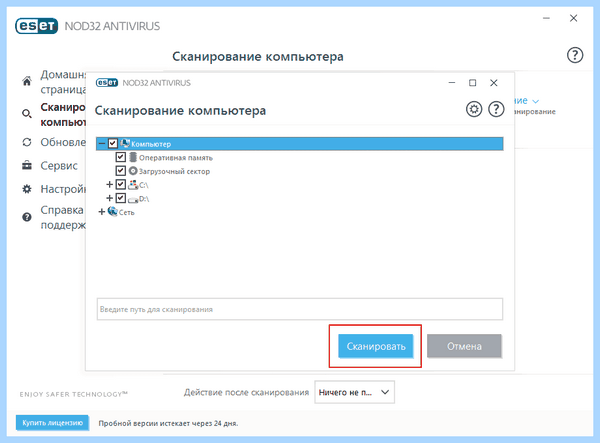
Task: Click the help question icon in sidebar
Action: [27, 217]
